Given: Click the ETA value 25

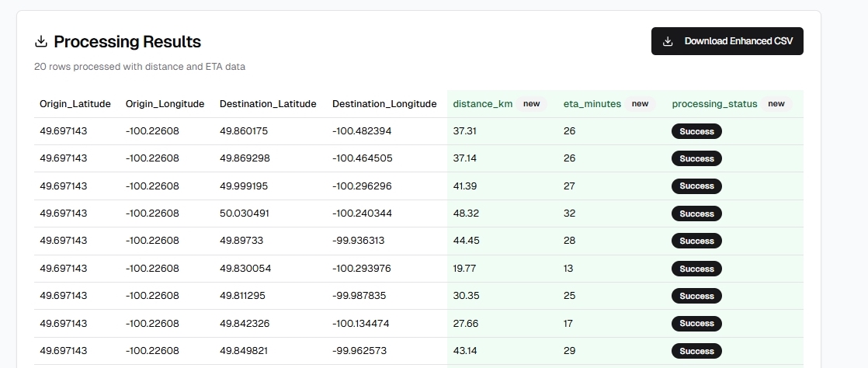Looking at the screenshot, I should point(570,296).
